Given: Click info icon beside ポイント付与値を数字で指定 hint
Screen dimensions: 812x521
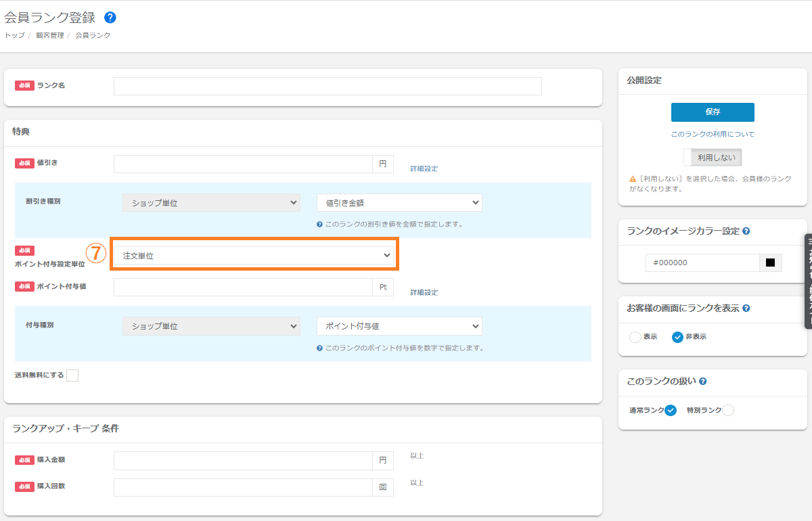Looking at the screenshot, I should (x=319, y=348).
